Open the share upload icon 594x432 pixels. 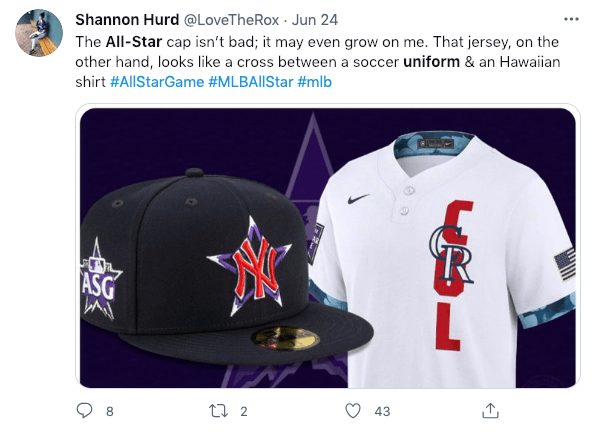[x=490, y=410]
